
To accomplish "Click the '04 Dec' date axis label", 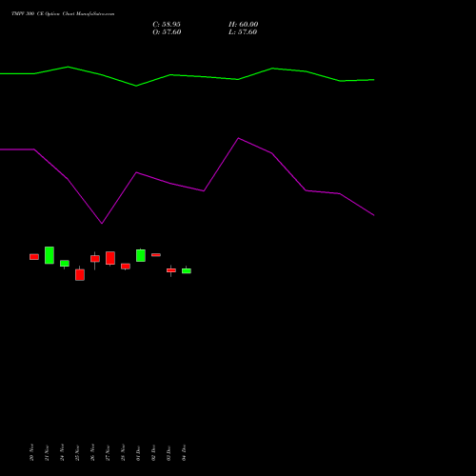I will point(184,452).
